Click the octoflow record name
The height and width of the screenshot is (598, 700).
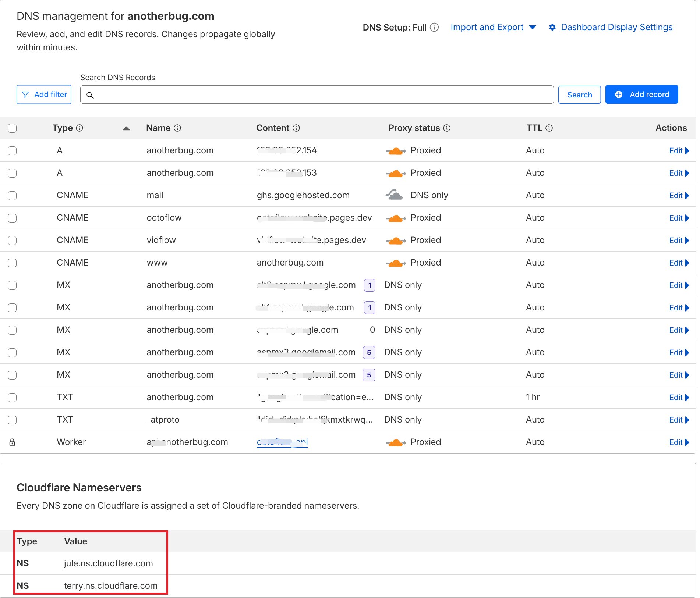pyautogui.click(x=164, y=218)
